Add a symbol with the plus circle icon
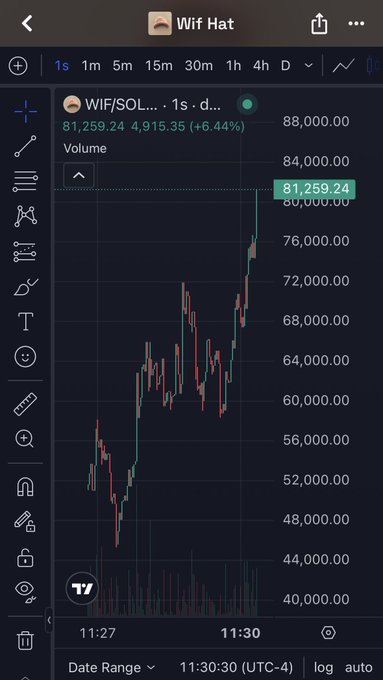Image resolution: width=383 pixels, height=680 pixels. point(18,66)
